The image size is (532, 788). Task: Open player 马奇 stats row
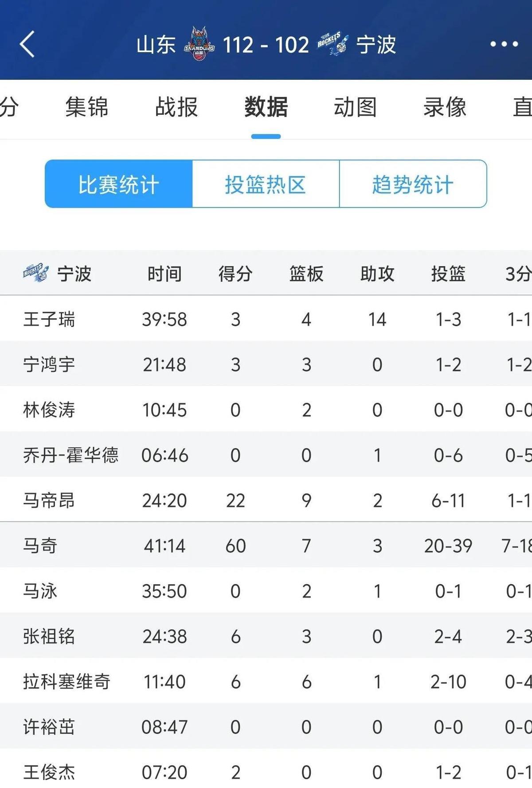click(266, 546)
